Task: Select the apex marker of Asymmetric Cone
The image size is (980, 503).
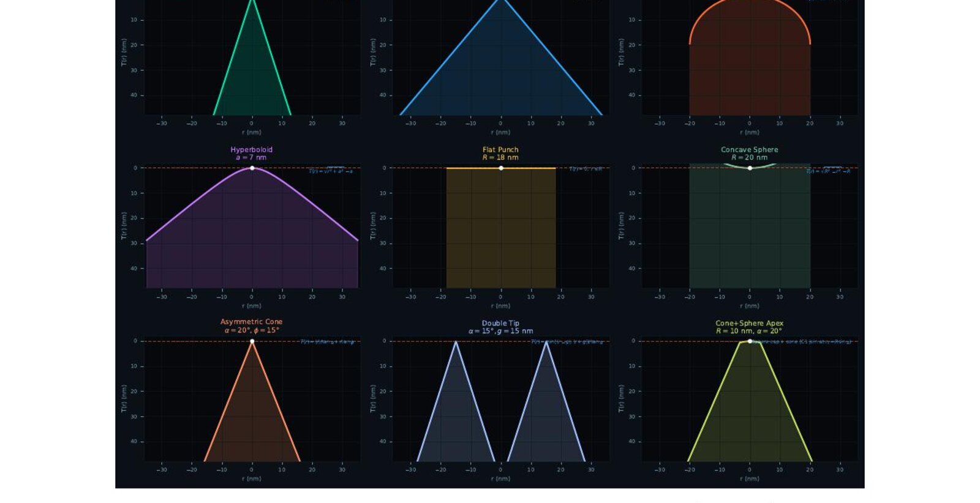Action: (252, 341)
